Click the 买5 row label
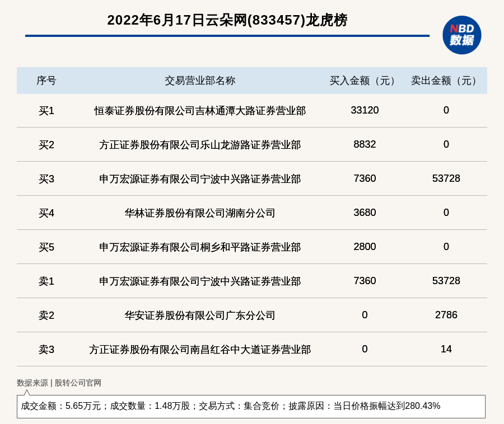Screen dimensions: 504x424 click(46, 247)
